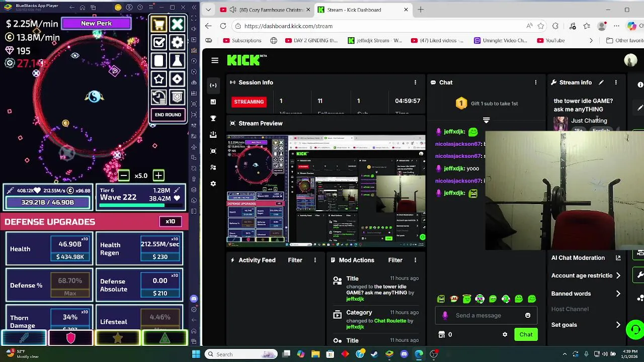Open the history clock icon in game

(159, 97)
